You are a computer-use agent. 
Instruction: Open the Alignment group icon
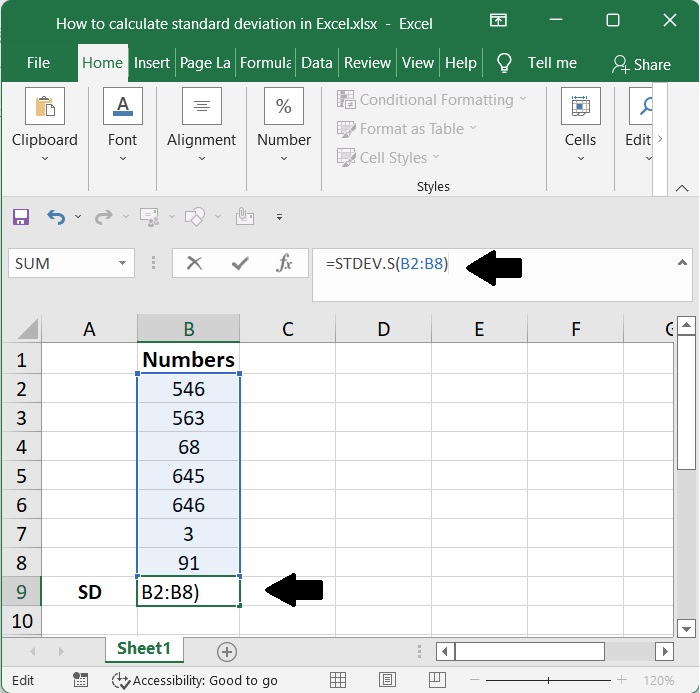pyautogui.click(x=202, y=106)
